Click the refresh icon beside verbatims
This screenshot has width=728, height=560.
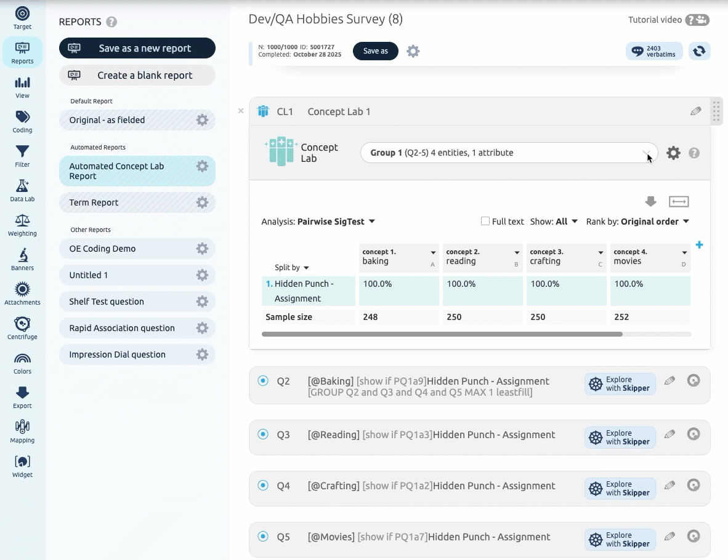coord(699,51)
